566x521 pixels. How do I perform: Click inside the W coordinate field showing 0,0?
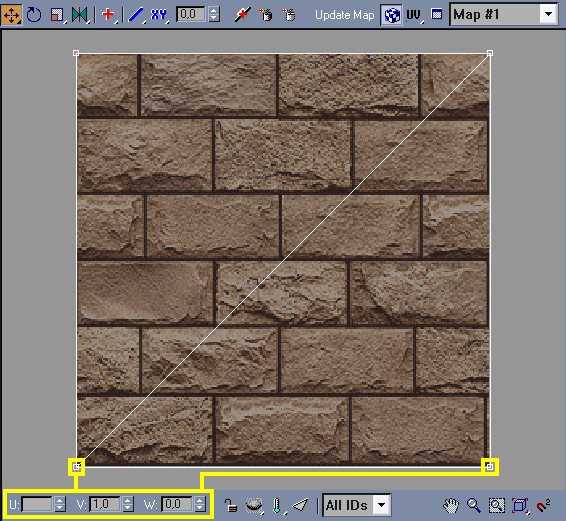177,504
